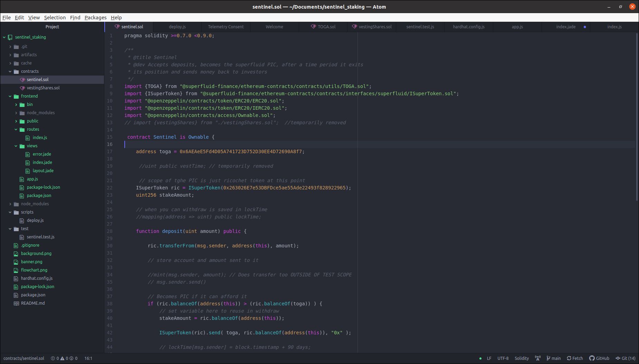Click the Solidity icon on TOGA.sol tab

pyautogui.click(x=313, y=27)
